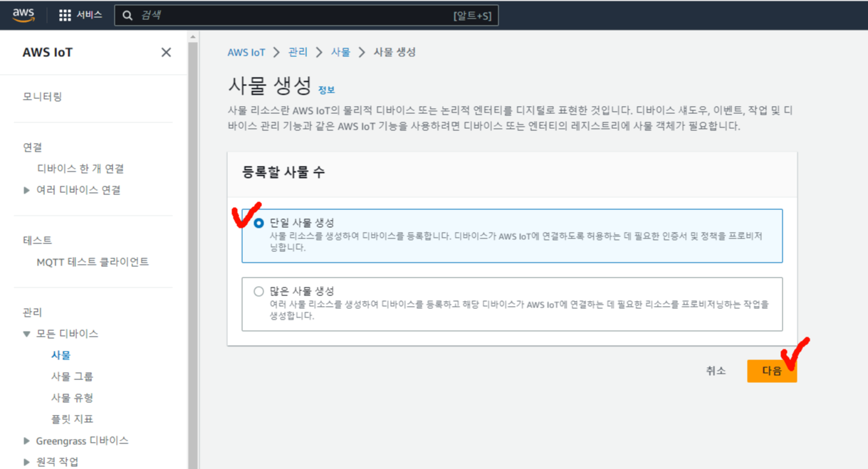Open the 서비스 grid menu icon

click(x=65, y=15)
